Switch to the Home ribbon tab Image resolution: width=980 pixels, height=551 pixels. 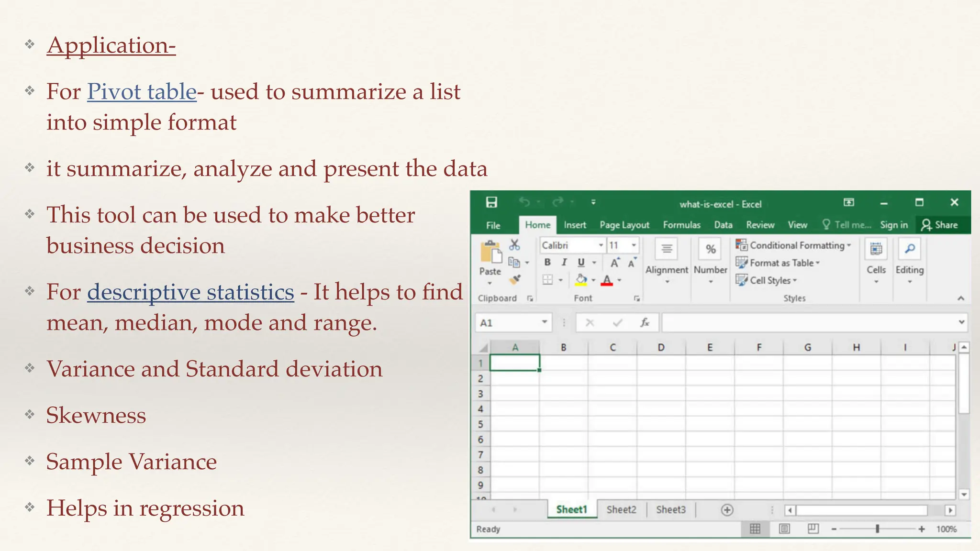[538, 225]
